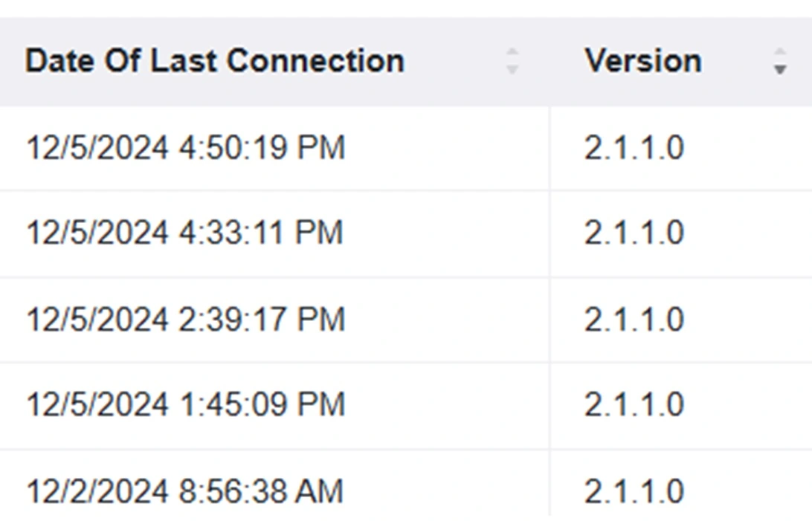Select version 2.1.1.0 in the 1:45:09 PM row
Screen dimensions: 812x521
(x=634, y=404)
